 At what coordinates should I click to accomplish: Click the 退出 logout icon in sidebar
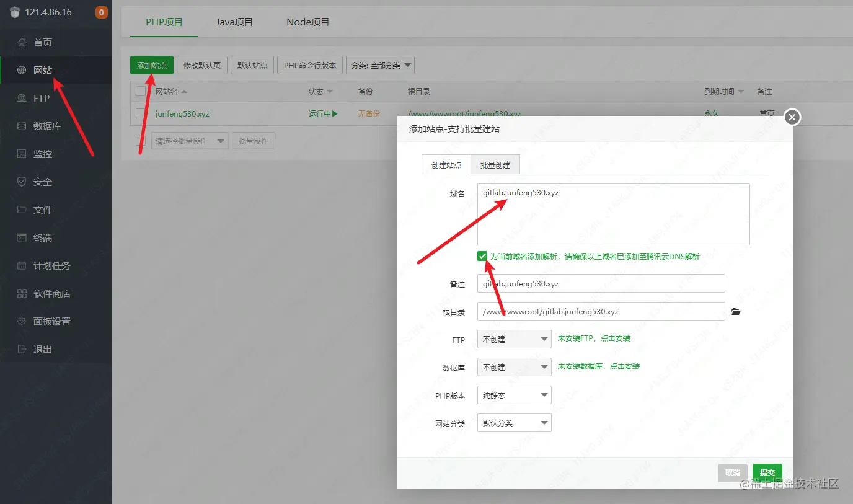(x=22, y=349)
